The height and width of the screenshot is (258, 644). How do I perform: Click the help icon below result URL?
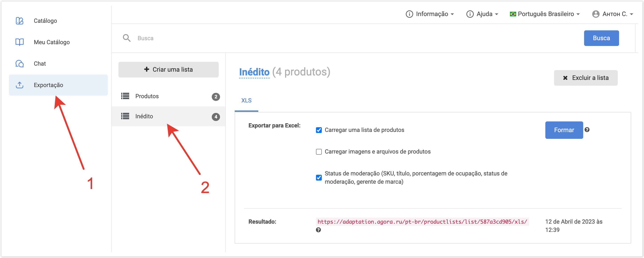[x=318, y=230]
